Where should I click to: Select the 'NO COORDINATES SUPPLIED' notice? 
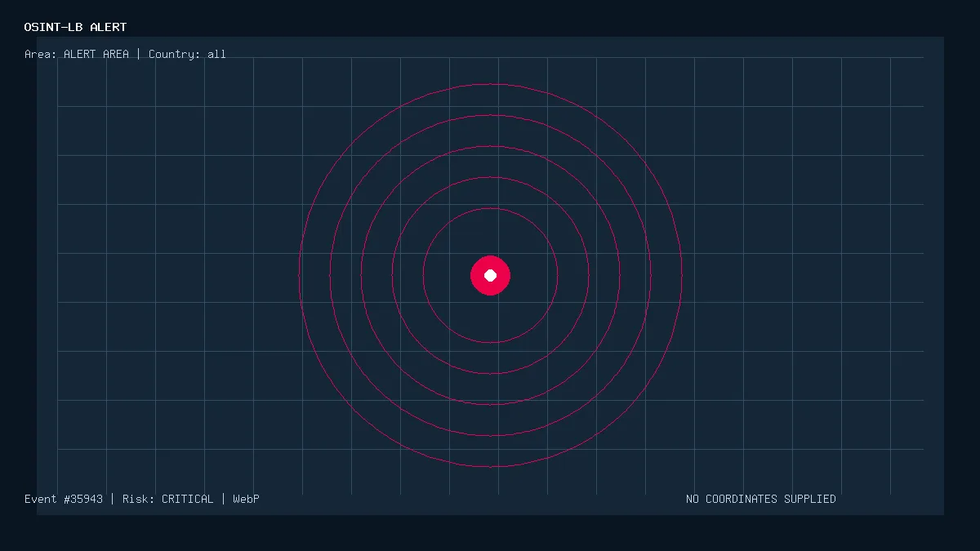click(761, 499)
